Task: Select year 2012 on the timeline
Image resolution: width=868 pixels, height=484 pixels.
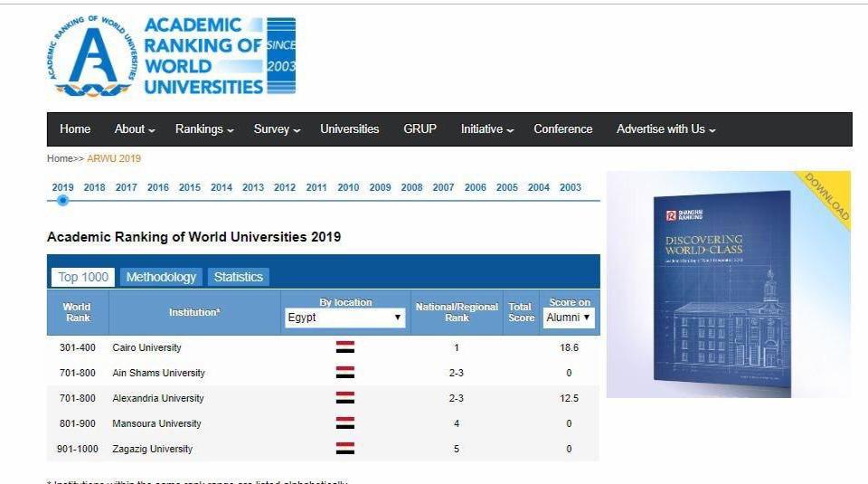Action: pos(285,188)
